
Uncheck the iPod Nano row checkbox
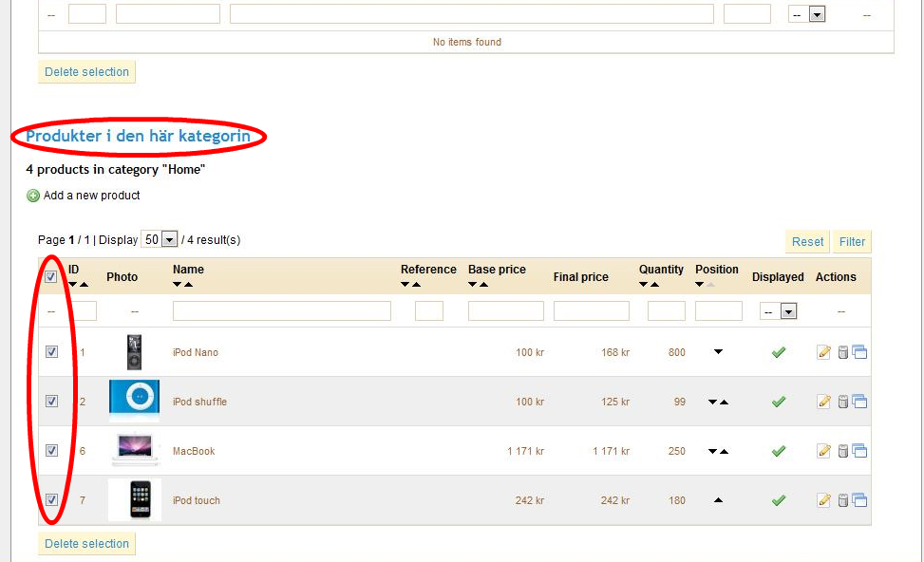pos(52,351)
